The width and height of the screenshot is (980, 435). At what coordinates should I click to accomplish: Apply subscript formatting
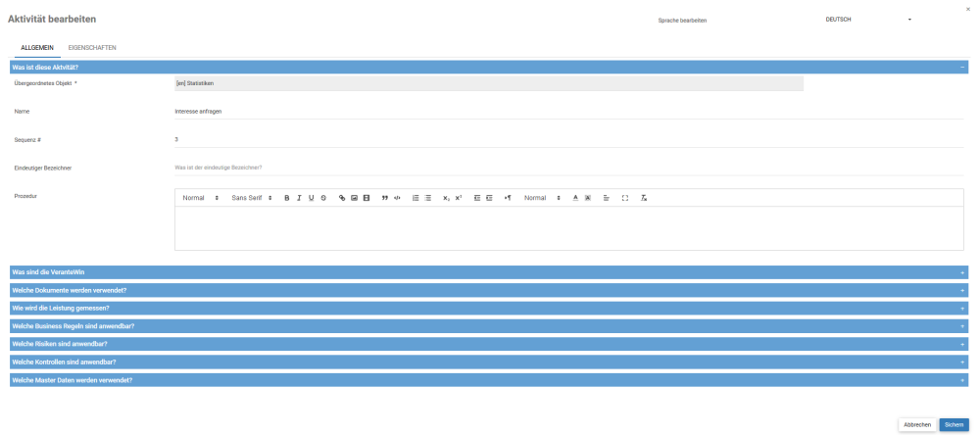(446, 198)
